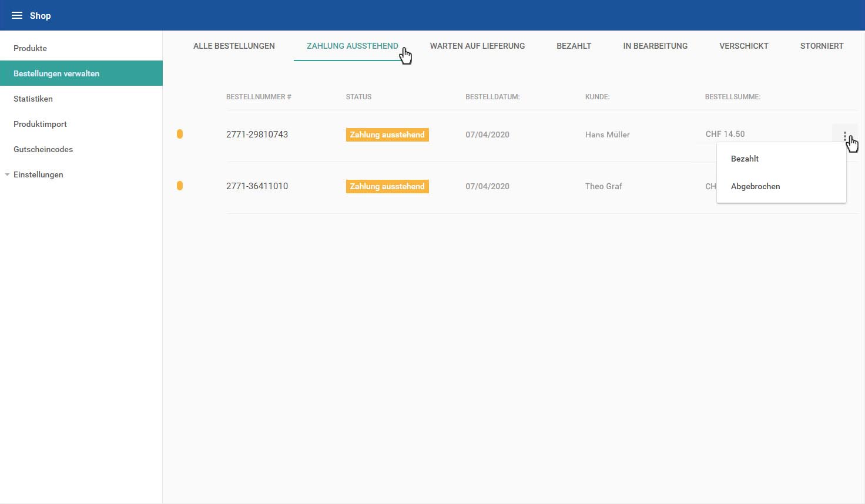Go to In Bearbeitung tab
This screenshot has height=504, width=865.
[655, 46]
